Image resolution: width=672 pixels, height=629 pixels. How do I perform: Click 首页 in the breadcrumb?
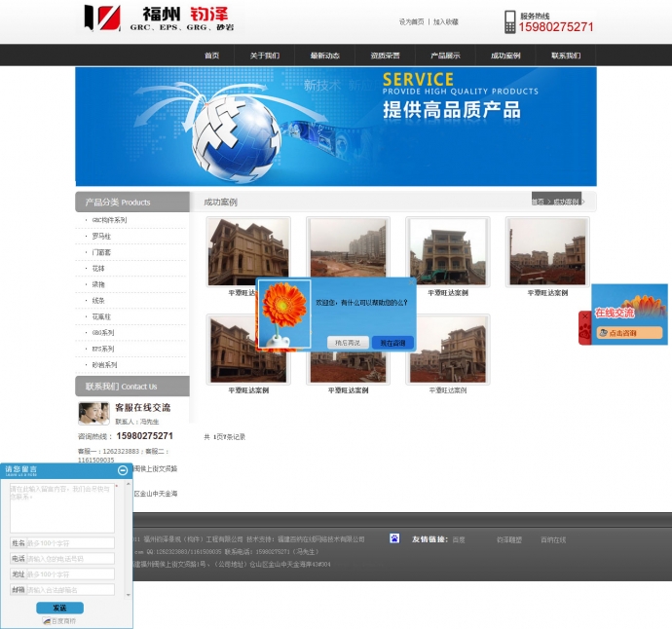point(538,202)
